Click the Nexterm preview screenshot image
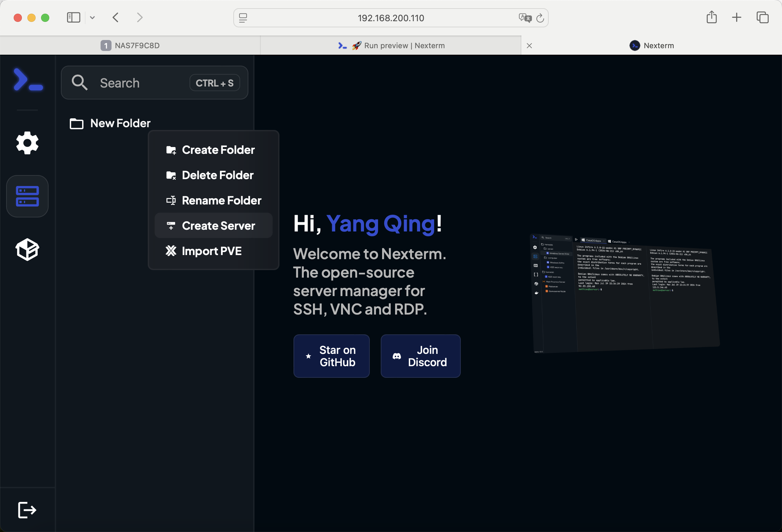The width and height of the screenshot is (782, 532). tap(625, 293)
